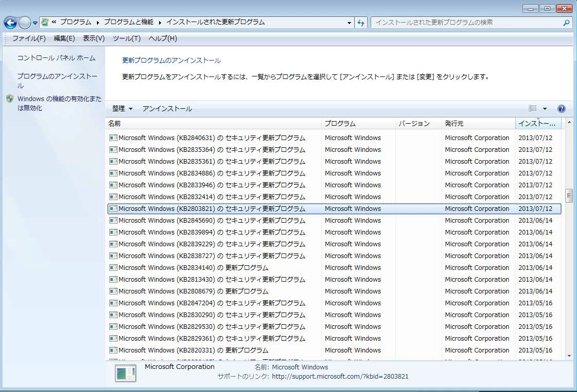Image resolution: width=577 pixels, height=392 pixels.
Task: Click the KB2838727 update row icon
Action: point(113,256)
